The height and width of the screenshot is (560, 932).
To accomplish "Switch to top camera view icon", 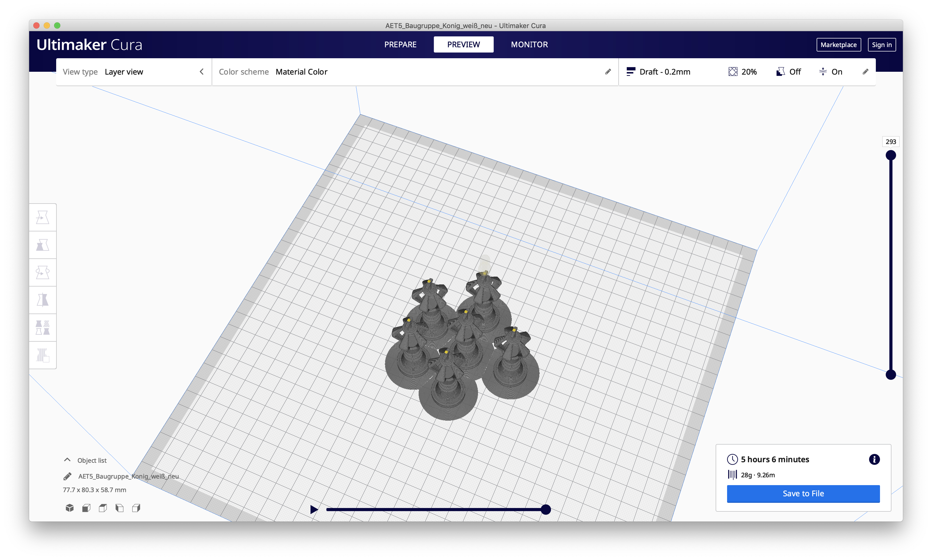I will (103, 508).
